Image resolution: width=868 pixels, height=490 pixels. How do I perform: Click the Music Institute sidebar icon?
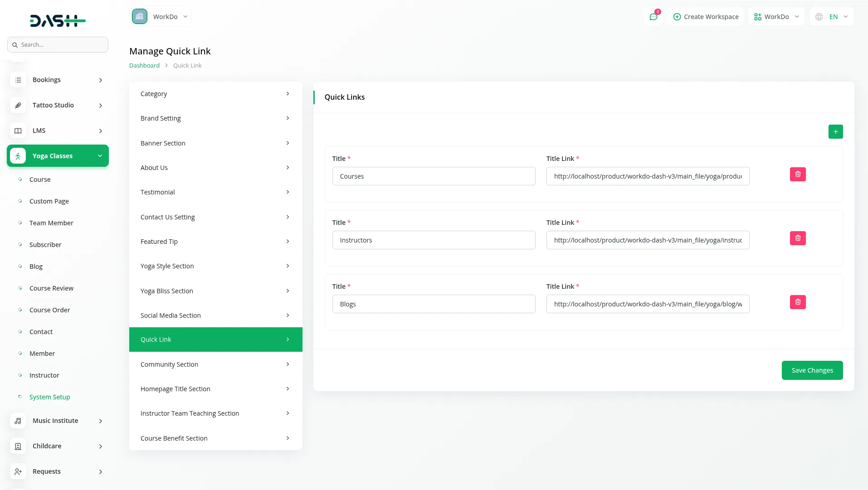click(18, 421)
